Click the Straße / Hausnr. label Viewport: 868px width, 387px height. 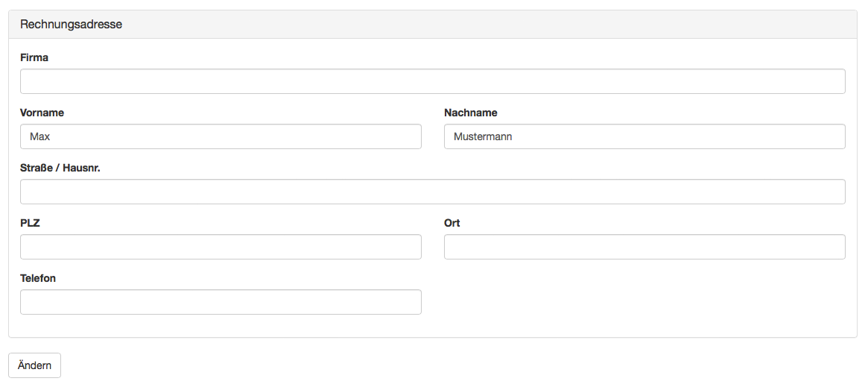[x=60, y=168]
